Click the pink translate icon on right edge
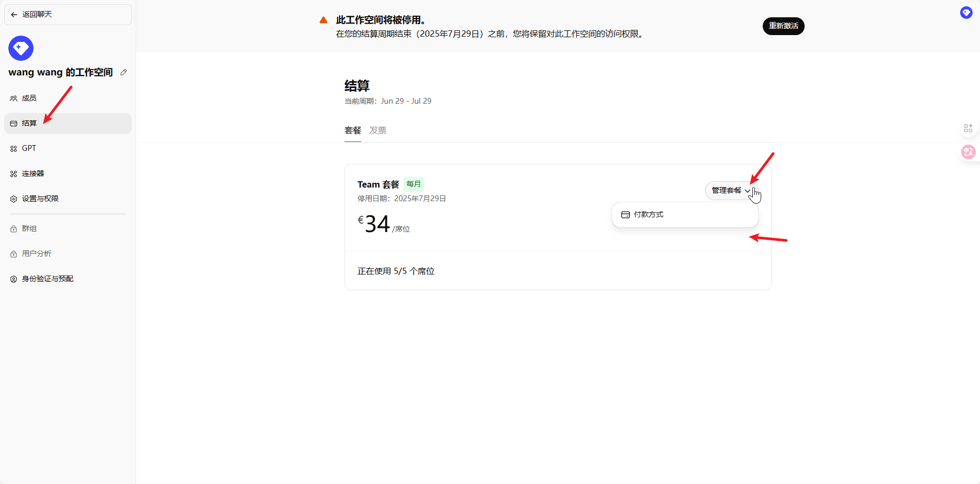This screenshot has height=484, width=980. click(968, 152)
